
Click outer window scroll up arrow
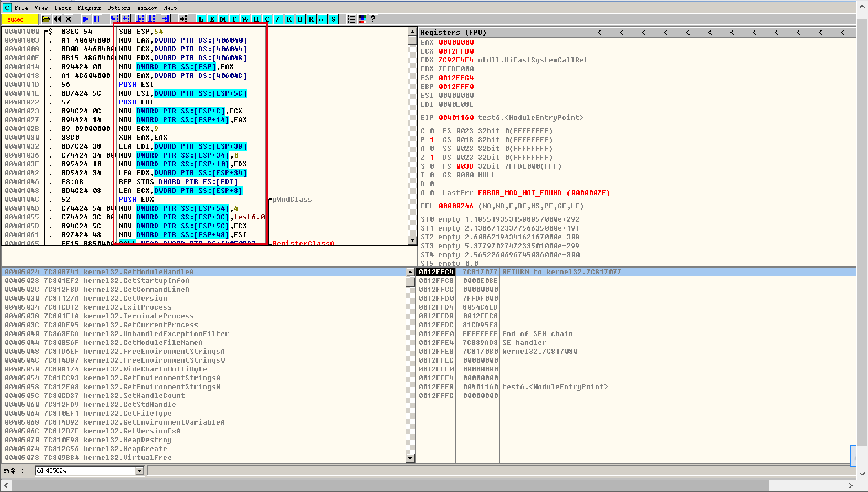pyautogui.click(x=862, y=7)
